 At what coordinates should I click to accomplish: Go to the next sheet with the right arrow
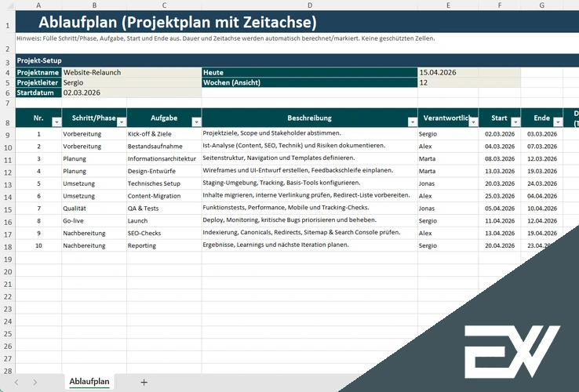(35, 383)
